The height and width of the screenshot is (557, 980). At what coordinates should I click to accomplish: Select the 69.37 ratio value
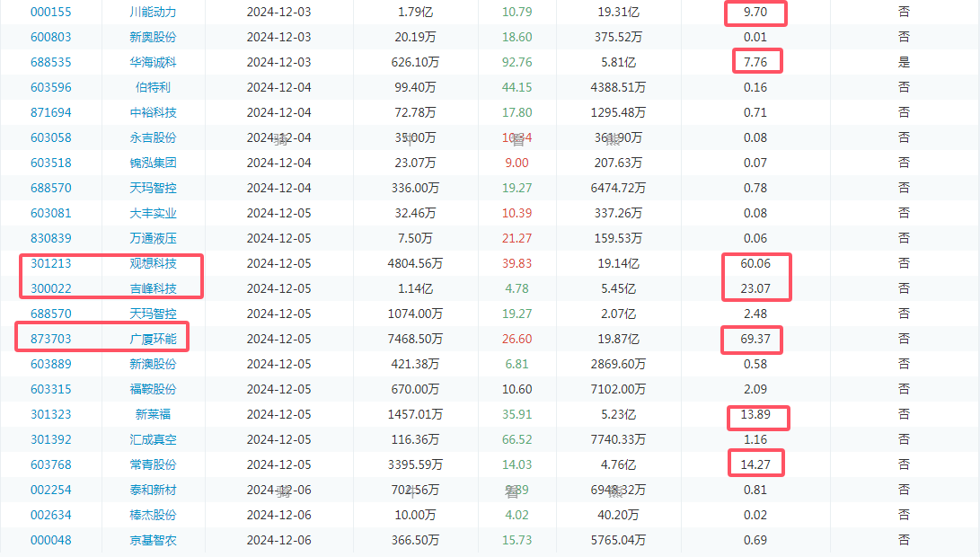755,339
